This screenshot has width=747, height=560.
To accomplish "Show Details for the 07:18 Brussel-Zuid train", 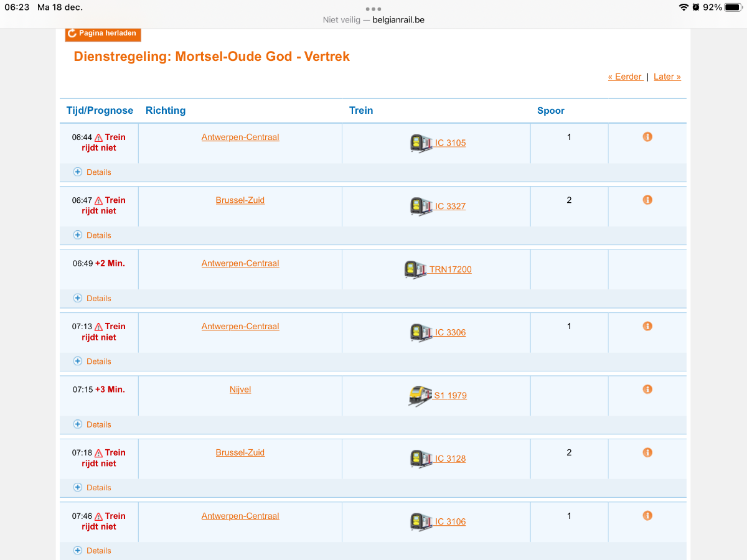I will tap(92, 487).
